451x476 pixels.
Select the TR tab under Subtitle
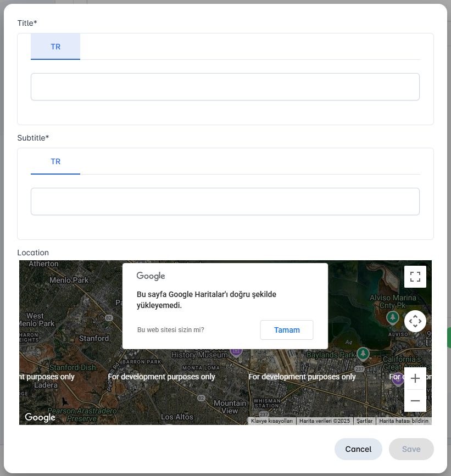tap(55, 161)
